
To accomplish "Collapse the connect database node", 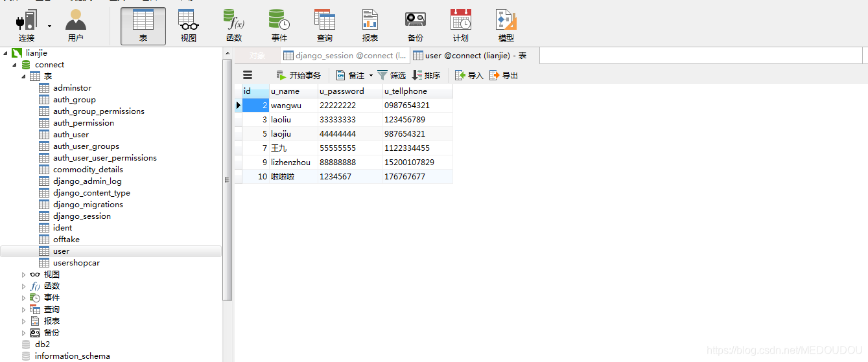I will (x=14, y=65).
